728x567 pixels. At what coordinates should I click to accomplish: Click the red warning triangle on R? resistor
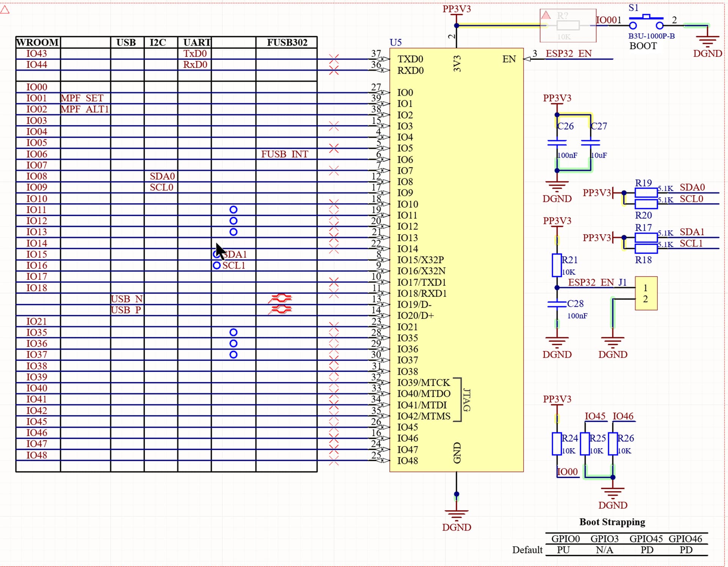click(x=546, y=15)
